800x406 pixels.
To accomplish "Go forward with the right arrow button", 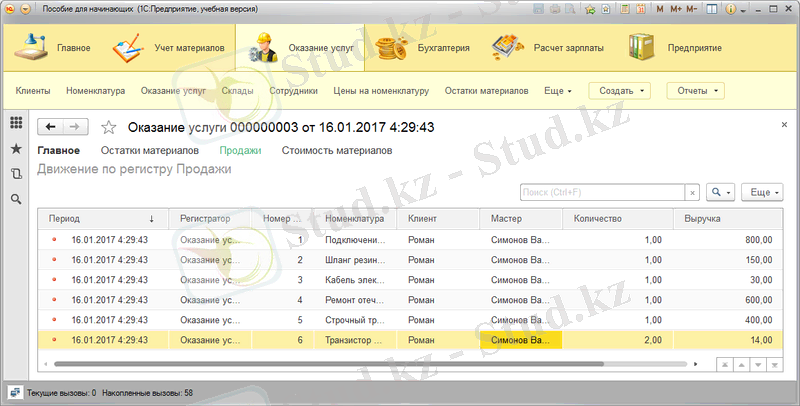I will click(x=75, y=127).
